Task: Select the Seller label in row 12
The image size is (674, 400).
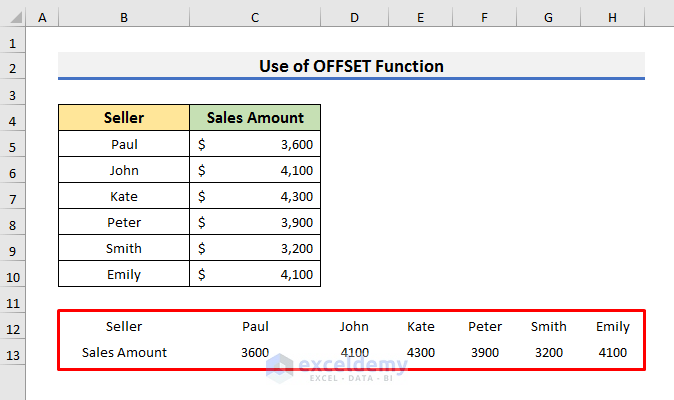Action: 124,326
